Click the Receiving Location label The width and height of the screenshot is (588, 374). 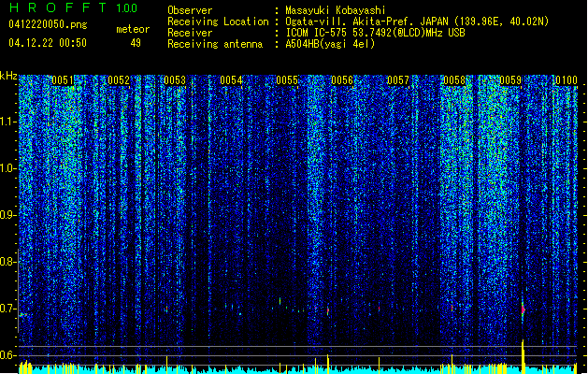pos(218,22)
